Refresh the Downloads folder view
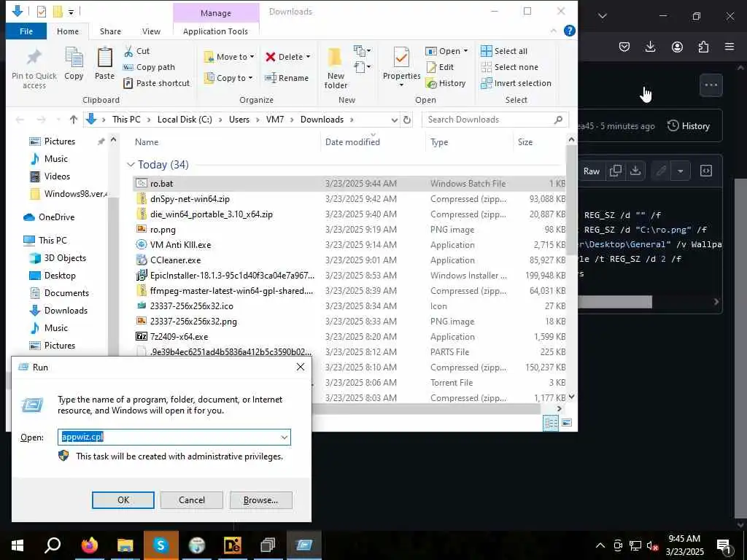Image resolution: width=747 pixels, height=560 pixels. coord(407,120)
